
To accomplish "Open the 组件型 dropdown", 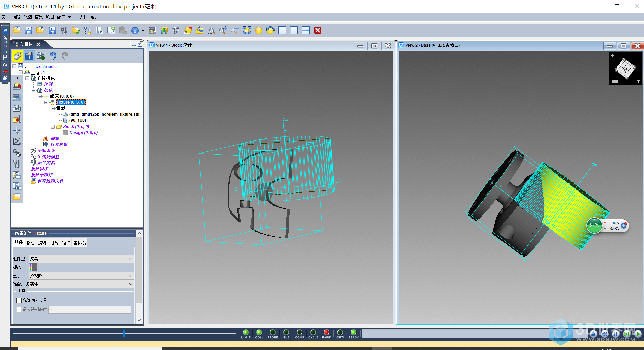I will click(82, 259).
